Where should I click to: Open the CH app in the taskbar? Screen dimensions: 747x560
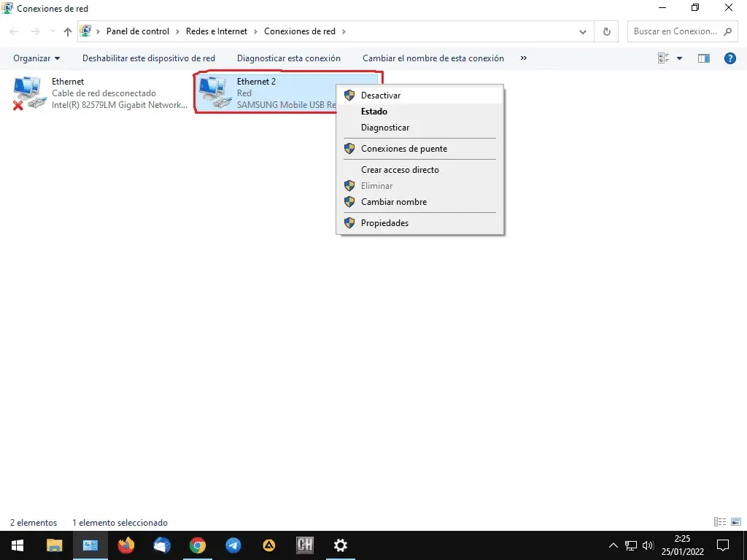click(304, 545)
